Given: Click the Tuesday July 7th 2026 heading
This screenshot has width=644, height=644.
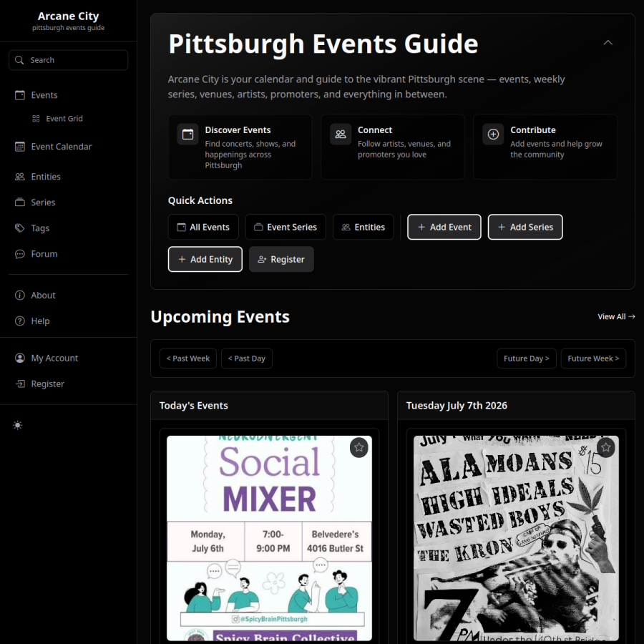Looking at the screenshot, I should [457, 406].
